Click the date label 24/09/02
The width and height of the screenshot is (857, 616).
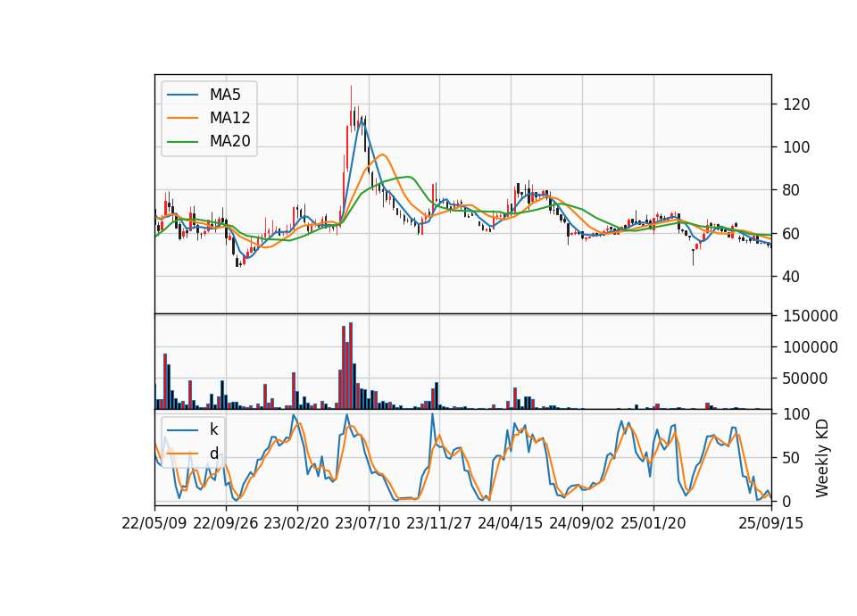click(x=581, y=523)
